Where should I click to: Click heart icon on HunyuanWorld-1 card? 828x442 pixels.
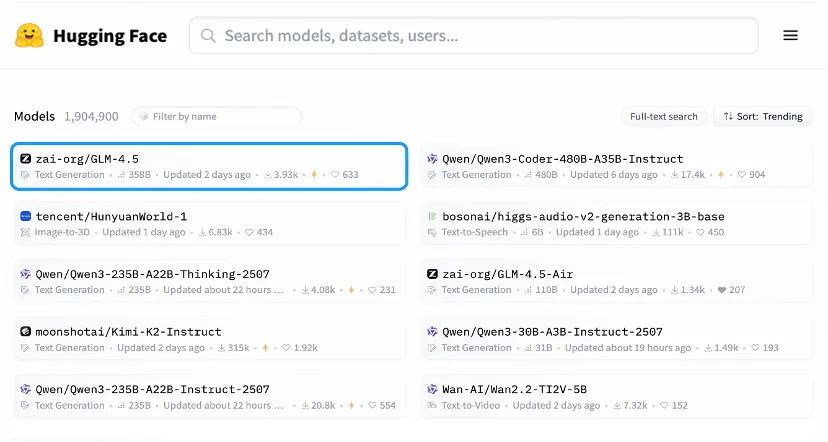click(249, 232)
